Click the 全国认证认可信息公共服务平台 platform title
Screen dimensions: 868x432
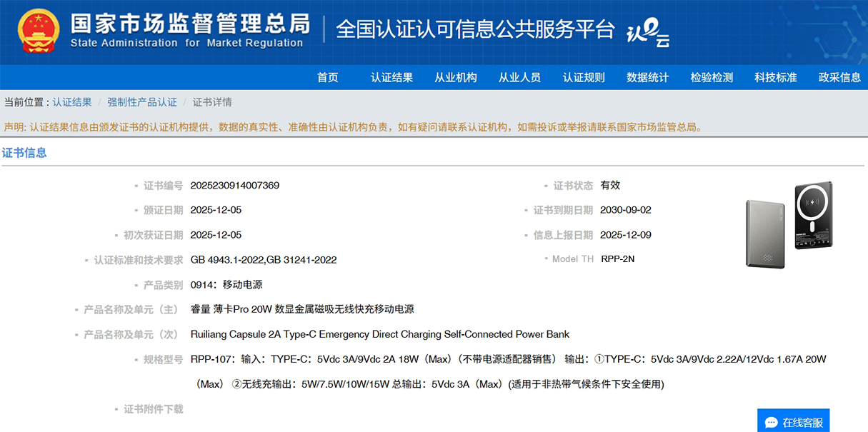(x=475, y=29)
